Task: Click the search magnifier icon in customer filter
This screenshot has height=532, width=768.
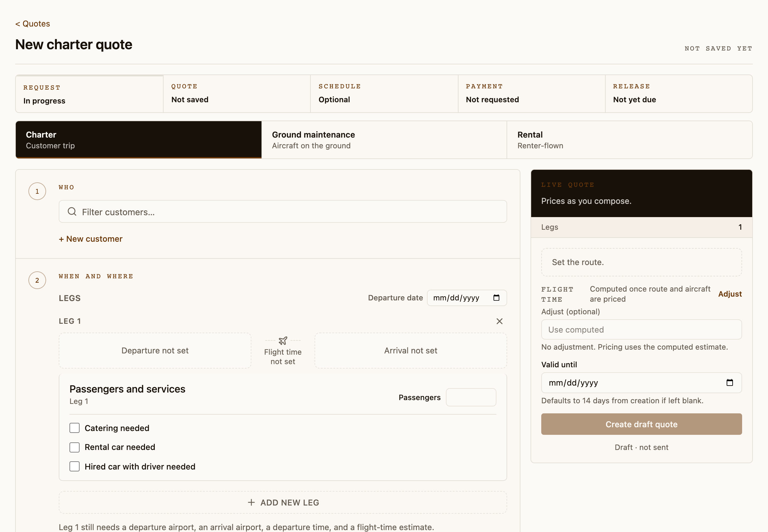Action: coord(72,212)
